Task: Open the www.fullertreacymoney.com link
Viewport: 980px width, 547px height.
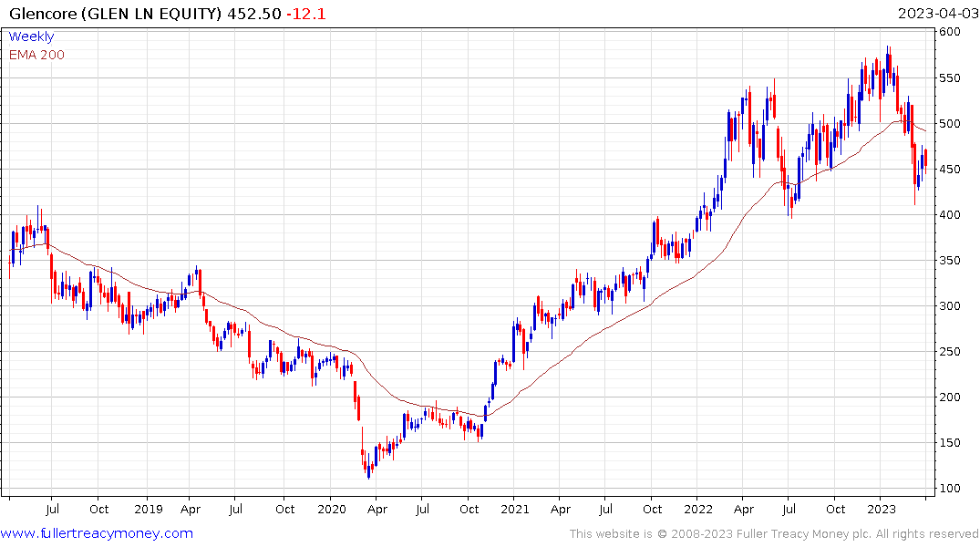Action: [x=97, y=533]
